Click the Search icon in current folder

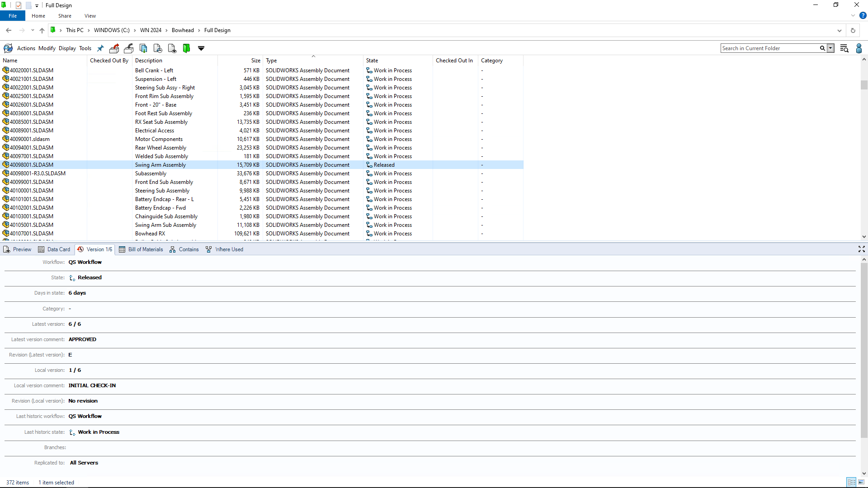[x=823, y=47]
